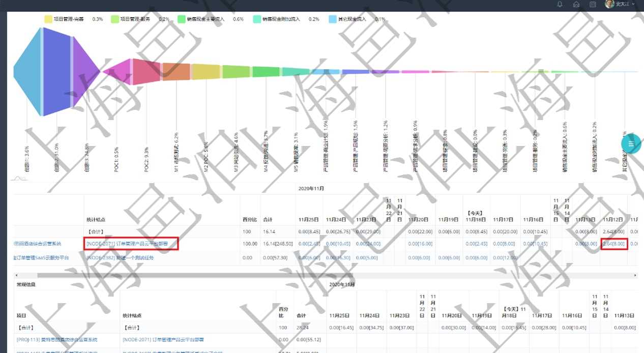The height and width of the screenshot is (353, 644).
Task: Click the 其它现金流入 legend color swatch
Action: tap(333, 19)
